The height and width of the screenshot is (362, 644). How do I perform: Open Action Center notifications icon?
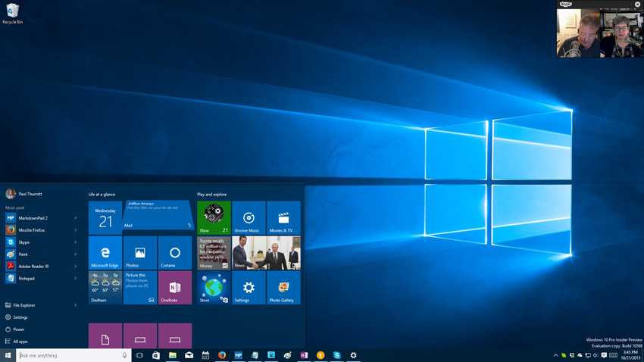click(604, 355)
